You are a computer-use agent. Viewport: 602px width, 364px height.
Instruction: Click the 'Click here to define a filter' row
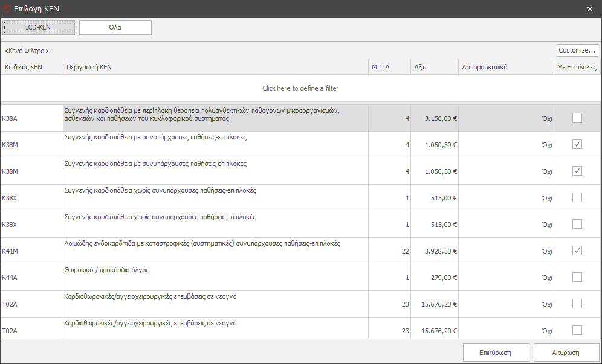click(300, 88)
